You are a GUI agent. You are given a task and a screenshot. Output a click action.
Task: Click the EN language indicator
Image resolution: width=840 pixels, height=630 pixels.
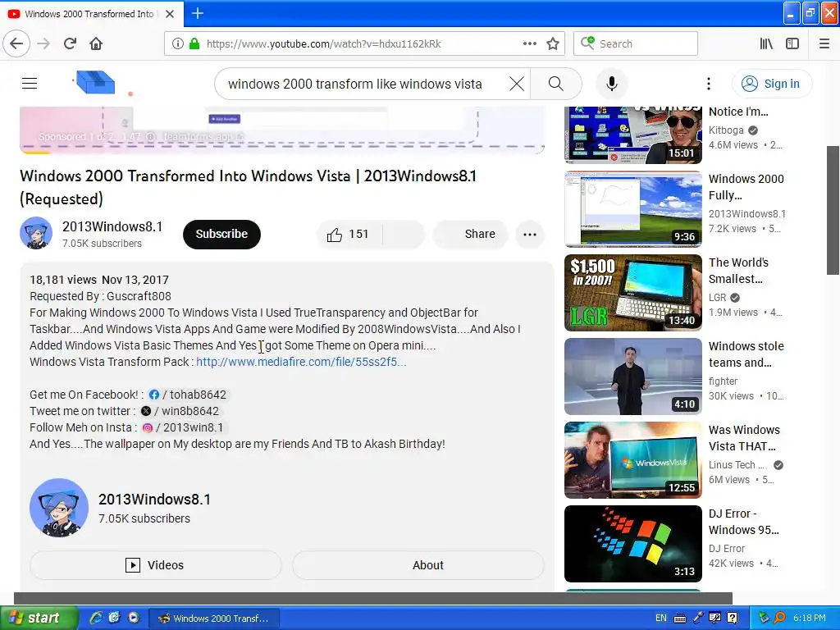pyautogui.click(x=661, y=618)
